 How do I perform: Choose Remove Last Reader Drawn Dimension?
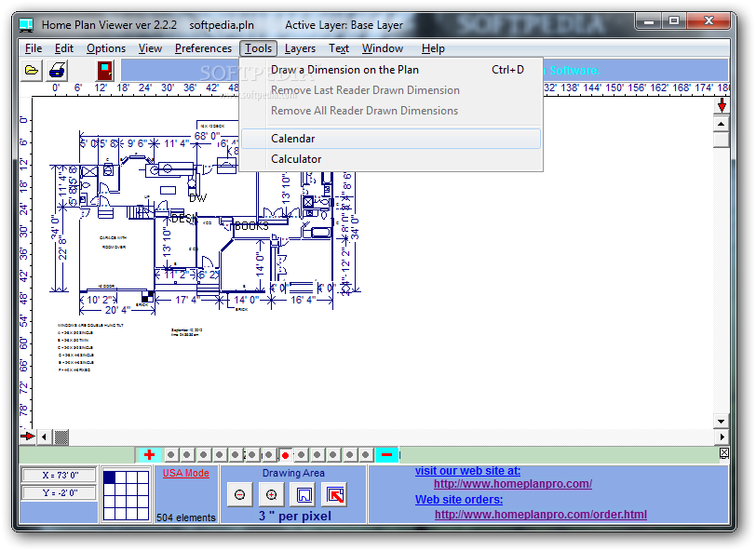(391, 90)
